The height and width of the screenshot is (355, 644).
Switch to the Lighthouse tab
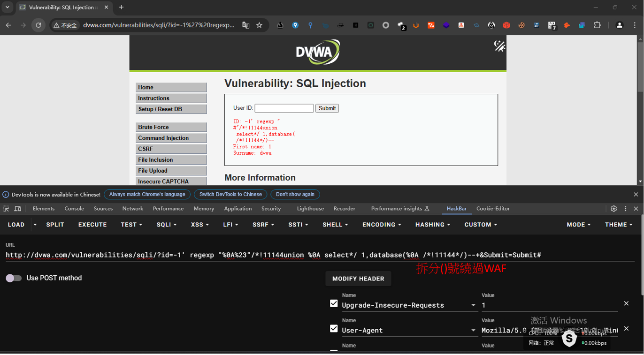(x=310, y=209)
